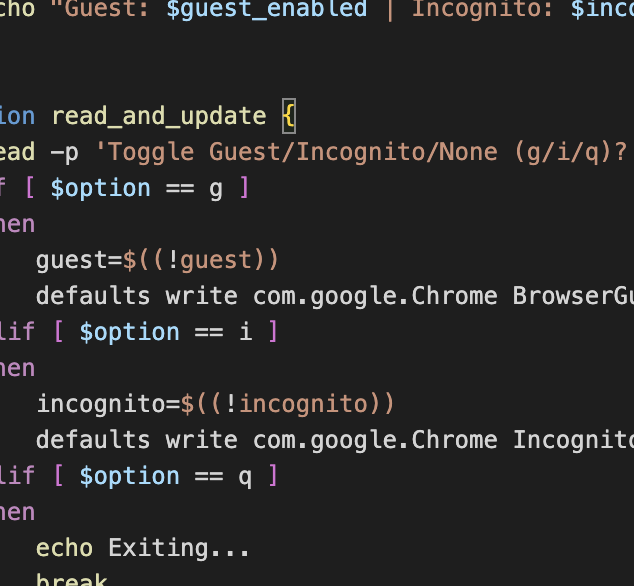
Task: Click the 'echo Exiting...' line
Action: [x=142, y=548]
